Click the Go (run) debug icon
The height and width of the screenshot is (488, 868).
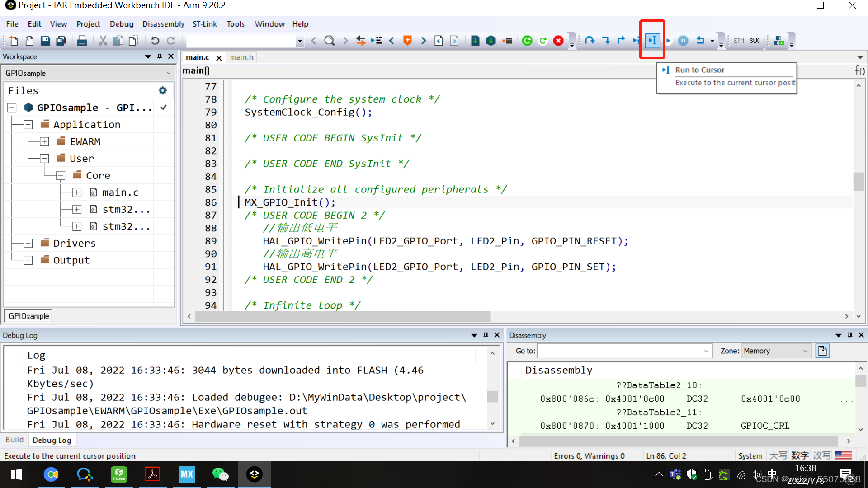click(668, 41)
